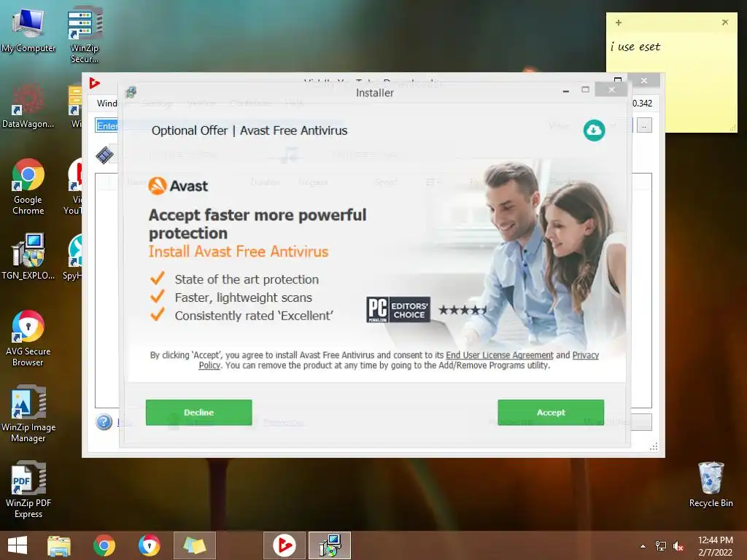This screenshot has height=560, width=747.
Task: Open AVG Secure Browser in the taskbar
Action: tap(149, 545)
